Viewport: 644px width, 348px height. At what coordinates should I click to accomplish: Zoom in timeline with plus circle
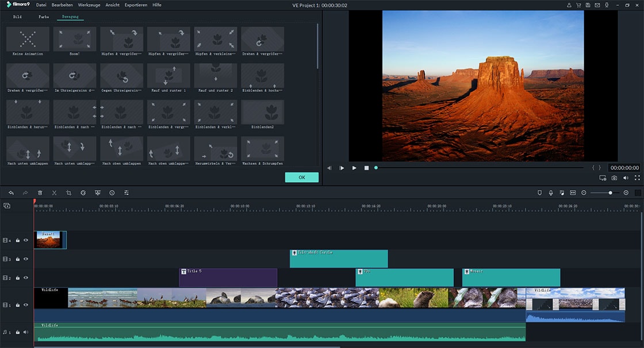(626, 192)
